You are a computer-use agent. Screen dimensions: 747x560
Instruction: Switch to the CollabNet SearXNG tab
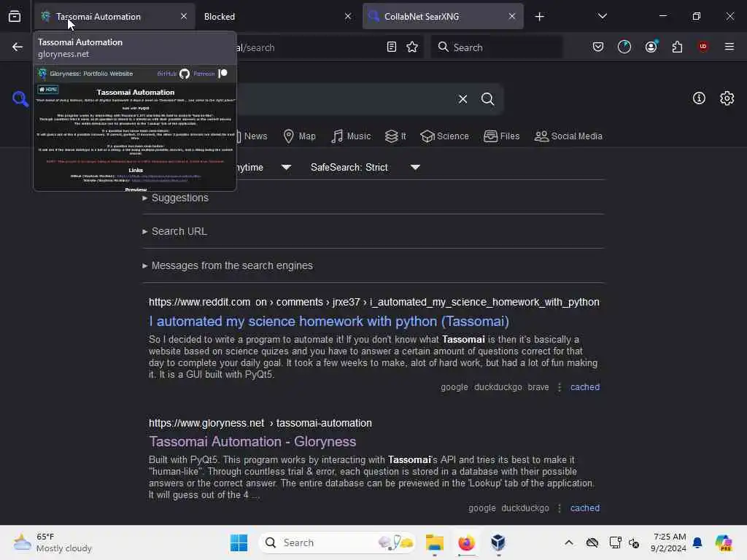coord(443,16)
